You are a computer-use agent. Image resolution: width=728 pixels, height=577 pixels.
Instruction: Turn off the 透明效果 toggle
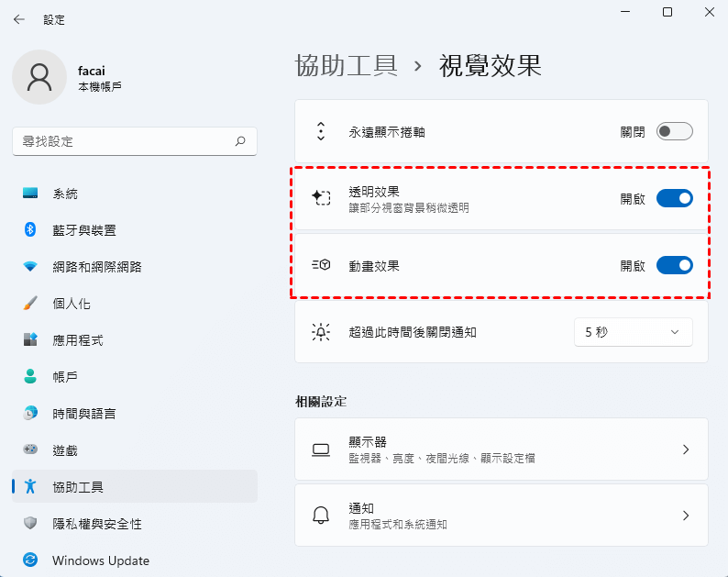pyautogui.click(x=674, y=198)
